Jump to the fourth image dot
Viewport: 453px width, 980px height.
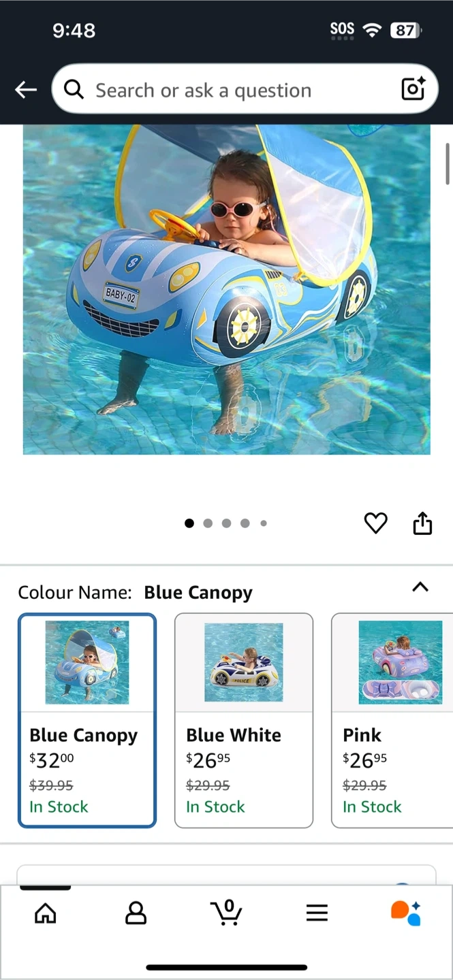click(x=245, y=523)
